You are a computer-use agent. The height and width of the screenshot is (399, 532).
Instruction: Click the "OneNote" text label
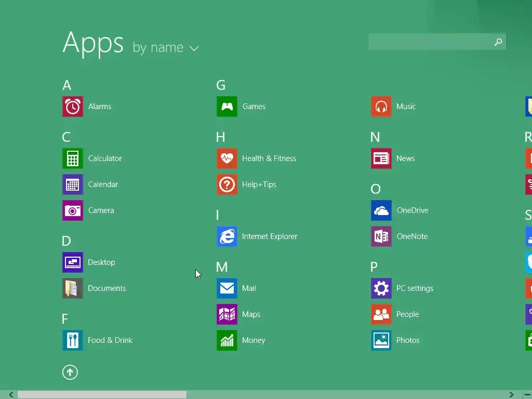click(x=412, y=236)
